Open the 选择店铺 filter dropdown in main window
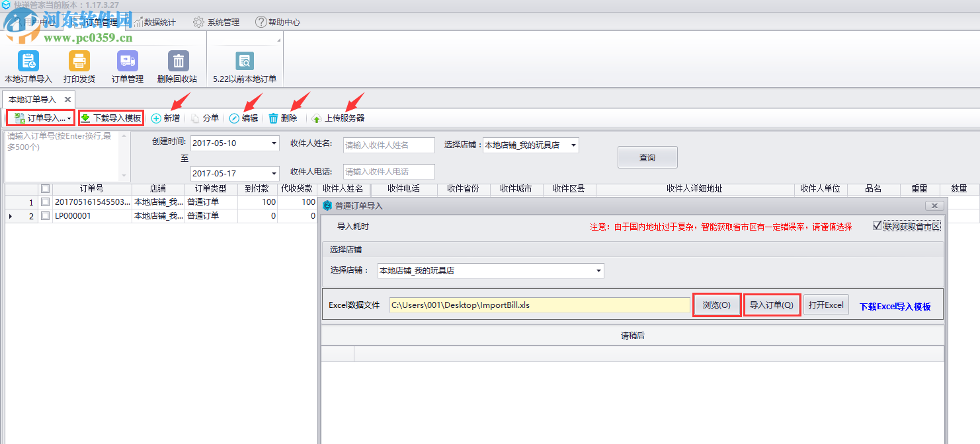This screenshot has height=444, width=980. click(573, 145)
